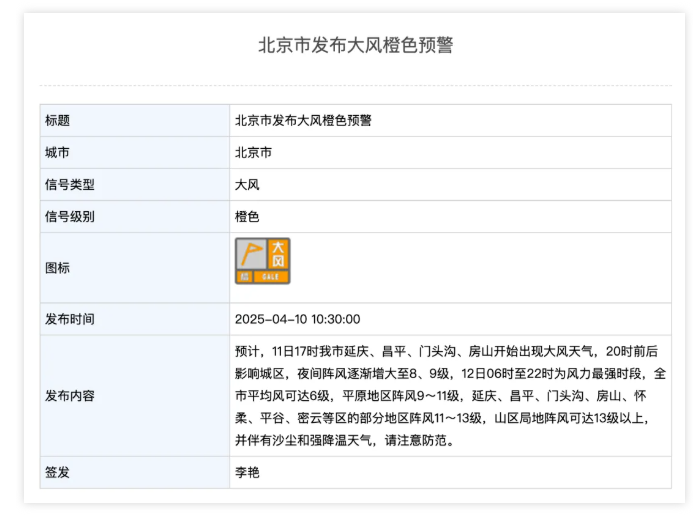Viewport: 696px width, 517px height.
Task: Select the 信号级别 row label
Action: (70, 217)
